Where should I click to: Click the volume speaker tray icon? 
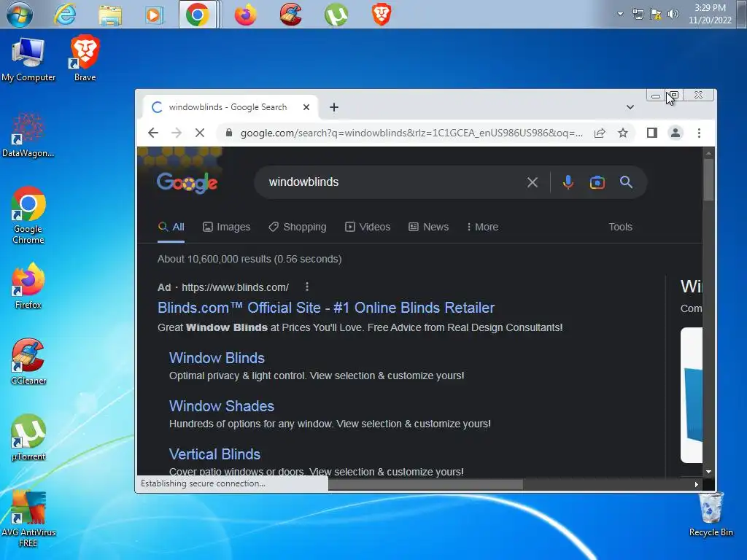tap(673, 14)
